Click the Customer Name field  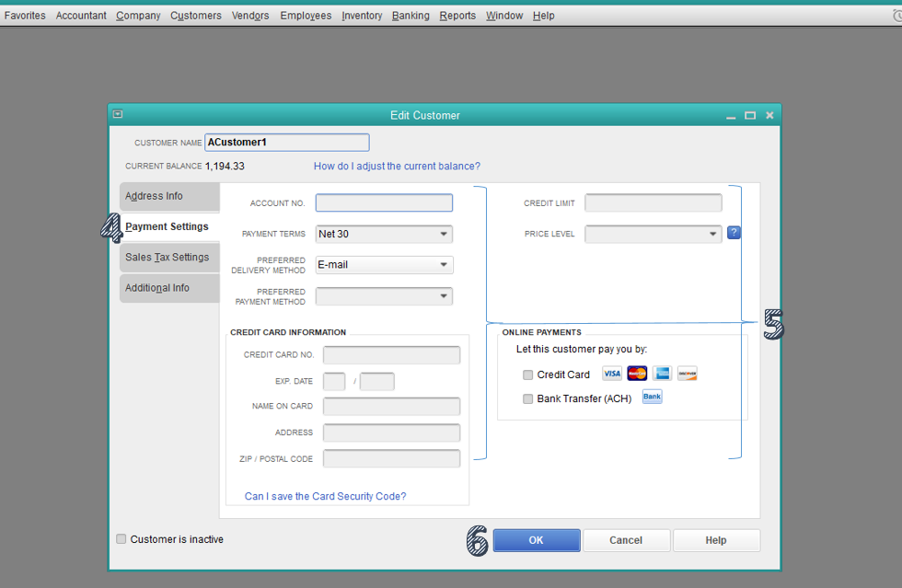(287, 142)
